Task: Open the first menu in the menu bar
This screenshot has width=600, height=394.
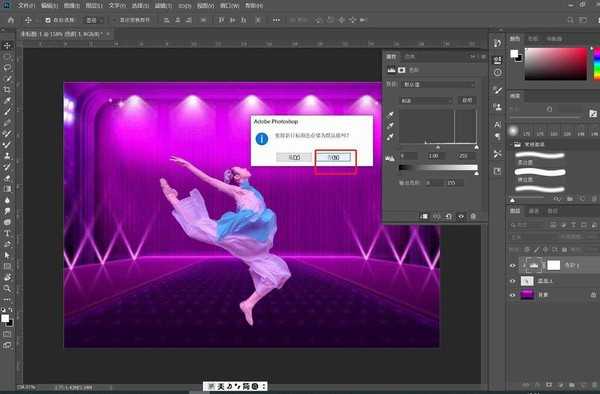Action: [26, 6]
